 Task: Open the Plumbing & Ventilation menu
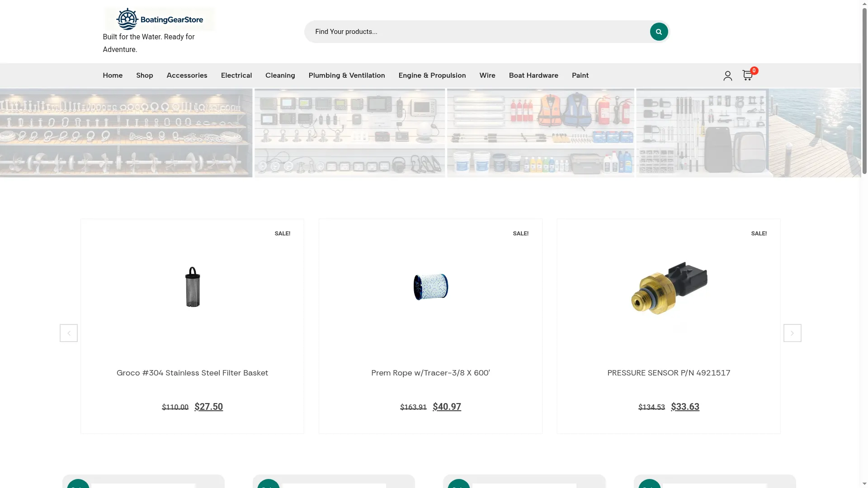pos(347,75)
